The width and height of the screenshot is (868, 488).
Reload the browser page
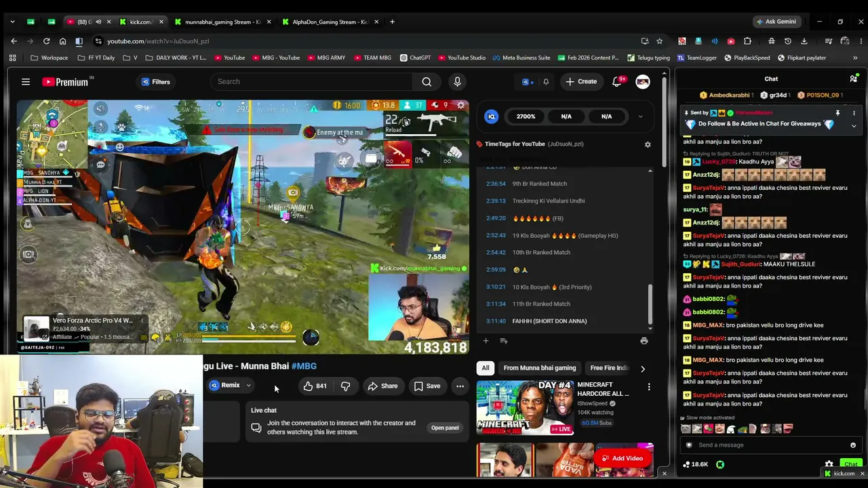[x=46, y=41]
